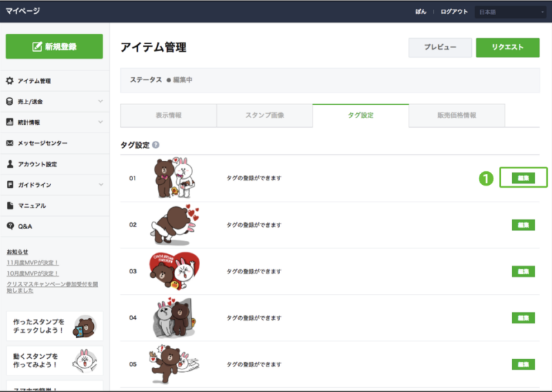Open the 日本語 language dropdown
The height and width of the screenshot is (392, 552).
510,12
